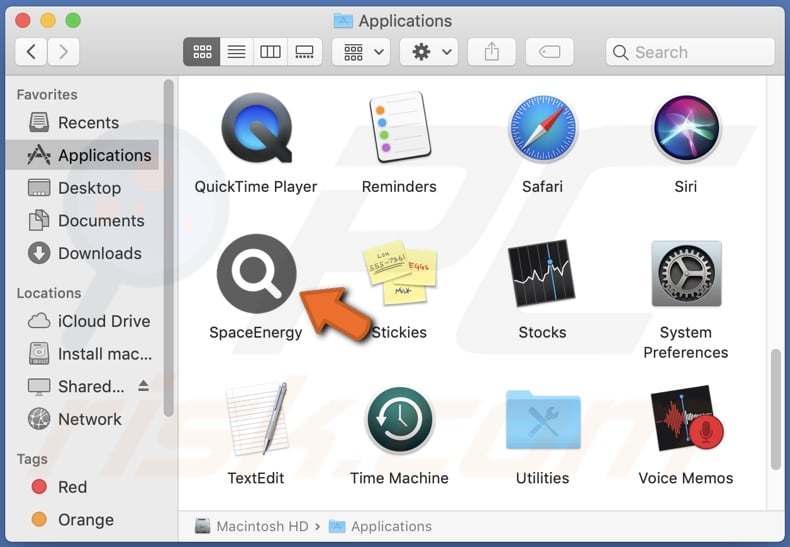The height and width of the screenshot is (547, 790).
Task: Select Recents in the sidebar
Action: coord(83,122)
